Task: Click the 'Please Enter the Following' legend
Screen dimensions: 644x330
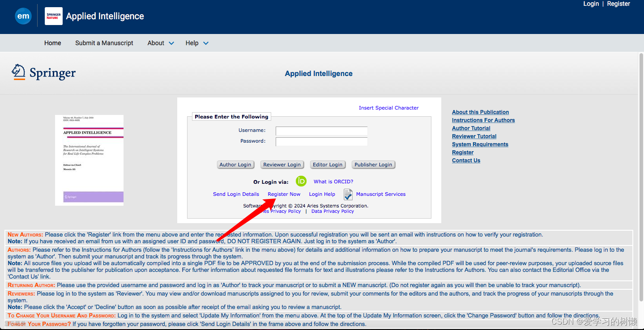Action: pos(231,117)
